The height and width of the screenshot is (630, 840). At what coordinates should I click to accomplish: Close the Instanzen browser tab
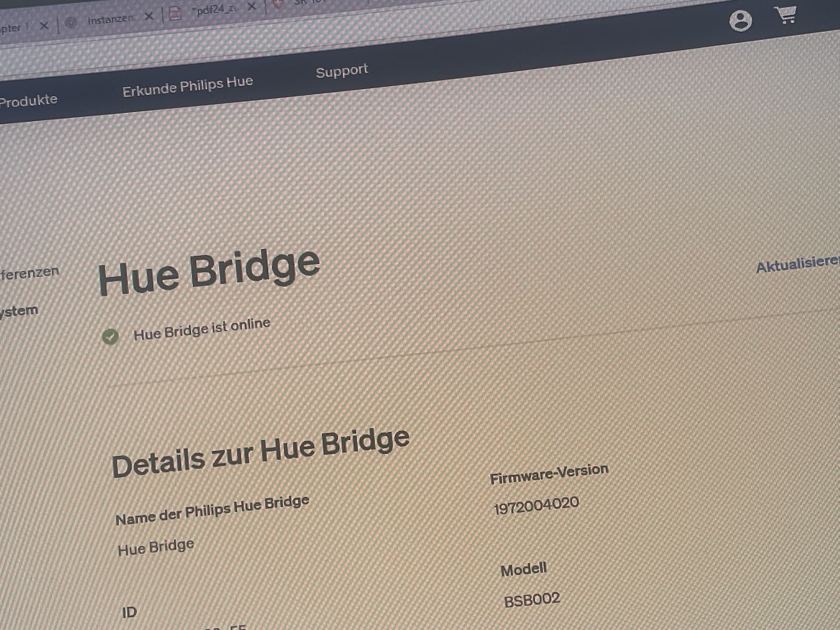149,16
